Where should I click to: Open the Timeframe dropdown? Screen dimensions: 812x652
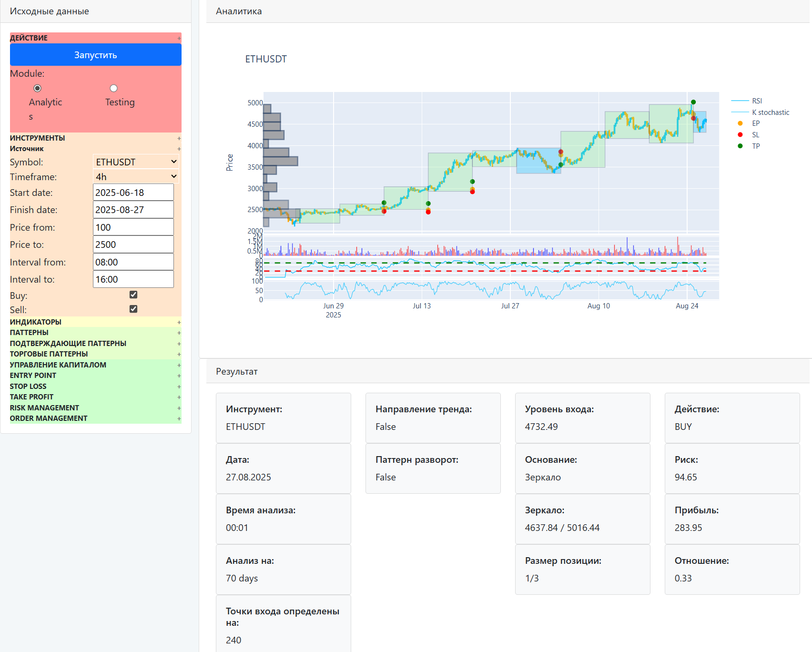pos(136,177)
